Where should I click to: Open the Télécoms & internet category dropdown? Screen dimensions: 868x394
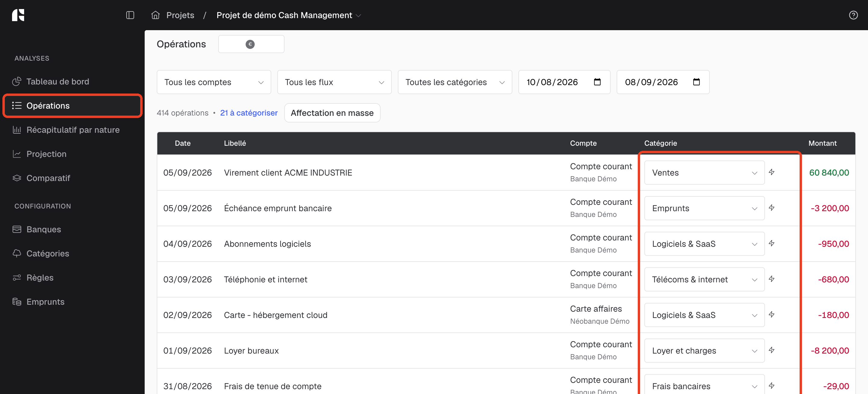click(704, 279)
